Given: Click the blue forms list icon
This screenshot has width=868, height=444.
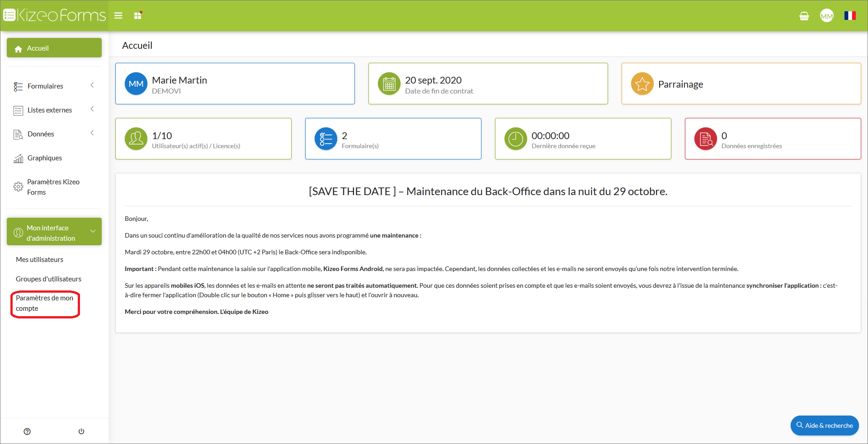Looking at the screenshot, I should 326,139.
